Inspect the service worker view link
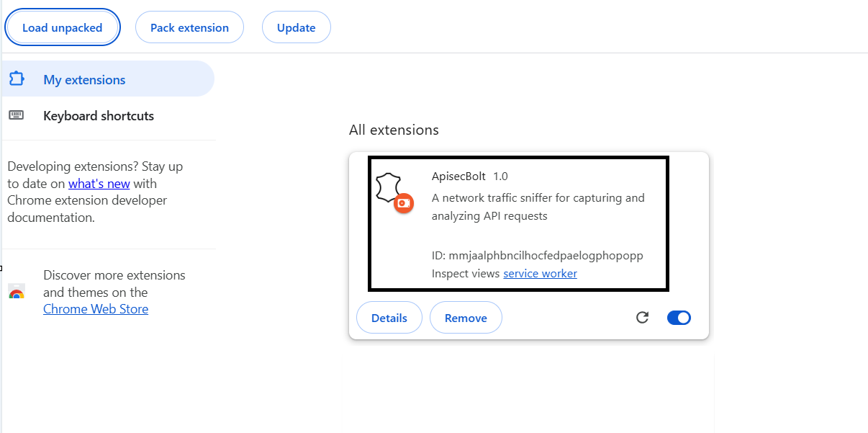This screenshot has width=868, height=433. (540, 274)
